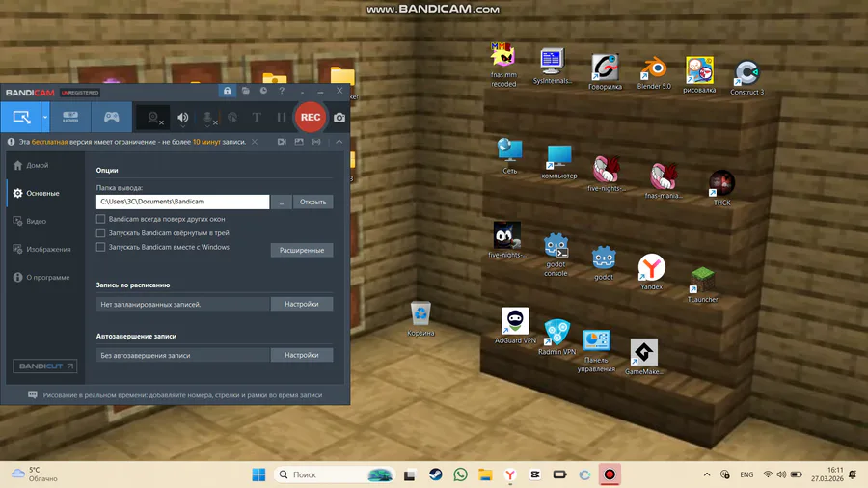
Task: Open the output folder icon in title bar
Action: [245, 91]
